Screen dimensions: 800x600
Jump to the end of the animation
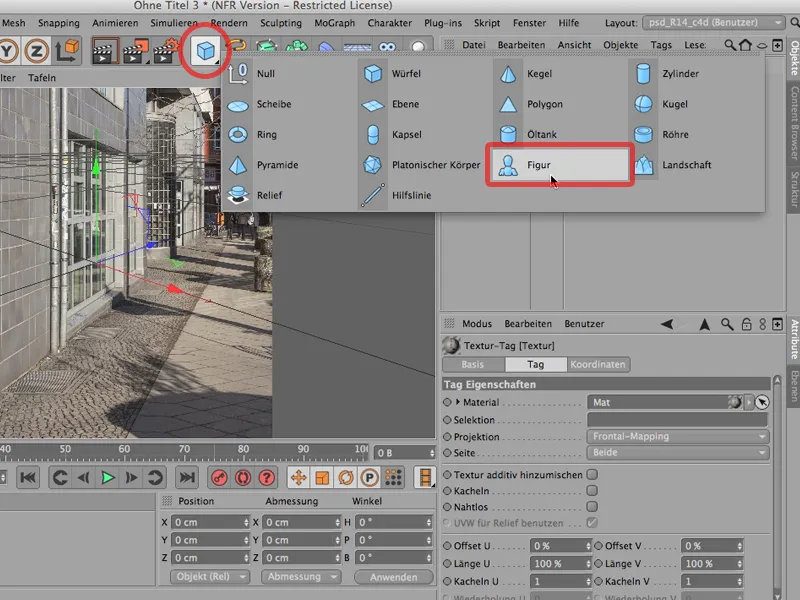pyautogui.click(x=187, y=478)
